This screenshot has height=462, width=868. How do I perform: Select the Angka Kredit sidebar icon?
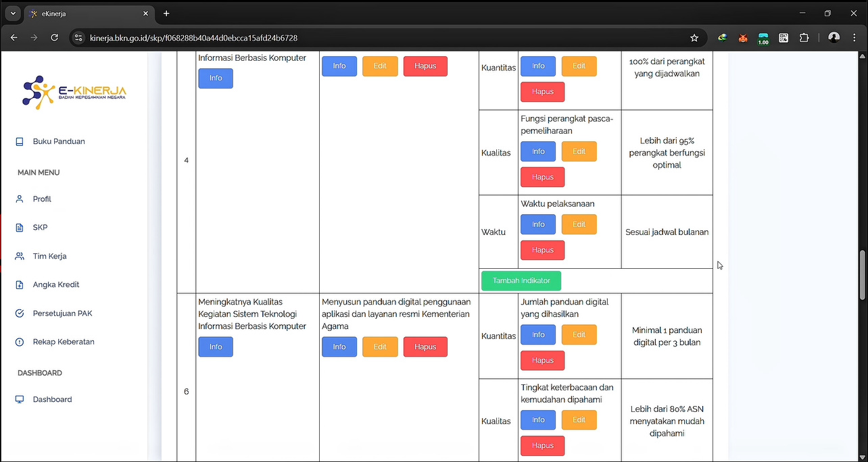pyautogui.click(x=20, y=285)
